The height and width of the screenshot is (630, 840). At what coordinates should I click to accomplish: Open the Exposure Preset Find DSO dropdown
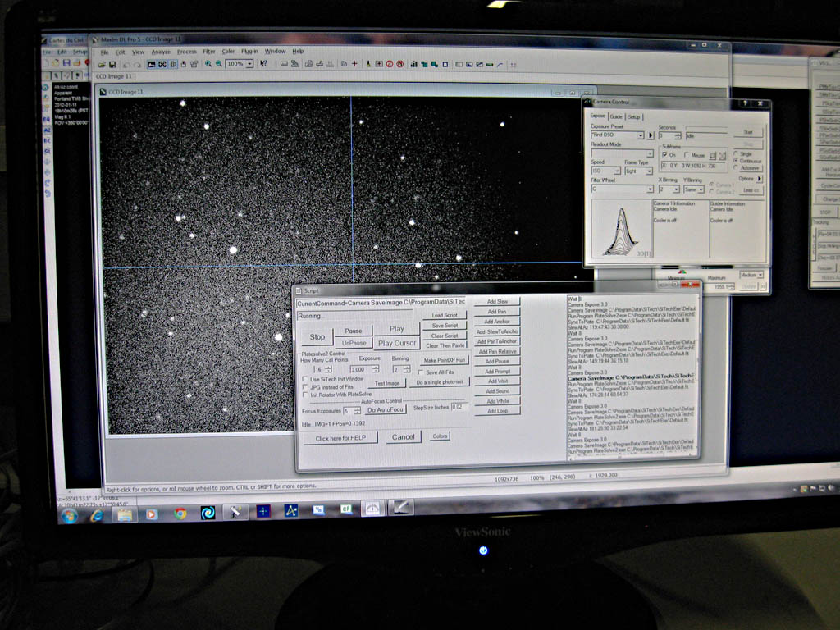[640, 135]
